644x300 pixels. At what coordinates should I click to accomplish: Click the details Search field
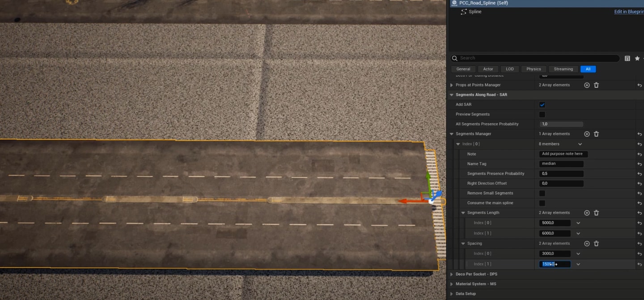coord(537,58)
